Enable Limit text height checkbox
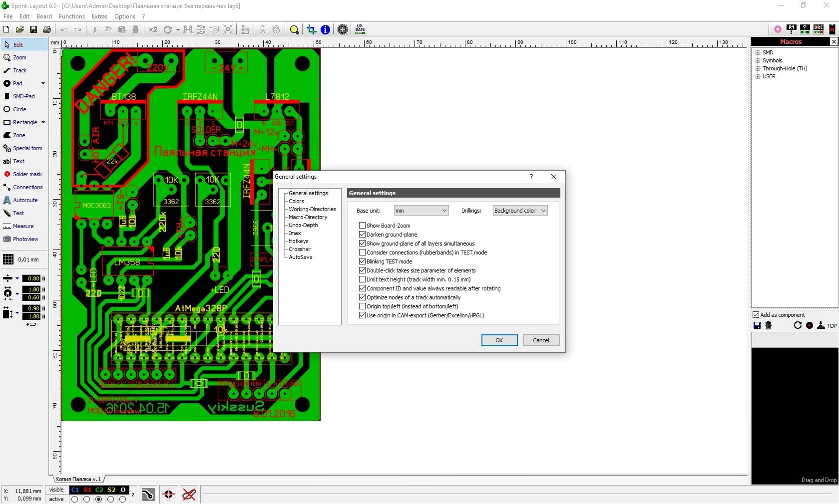This screenshot has width=839, height=504. pyautogui.click(x=363, y=279)
